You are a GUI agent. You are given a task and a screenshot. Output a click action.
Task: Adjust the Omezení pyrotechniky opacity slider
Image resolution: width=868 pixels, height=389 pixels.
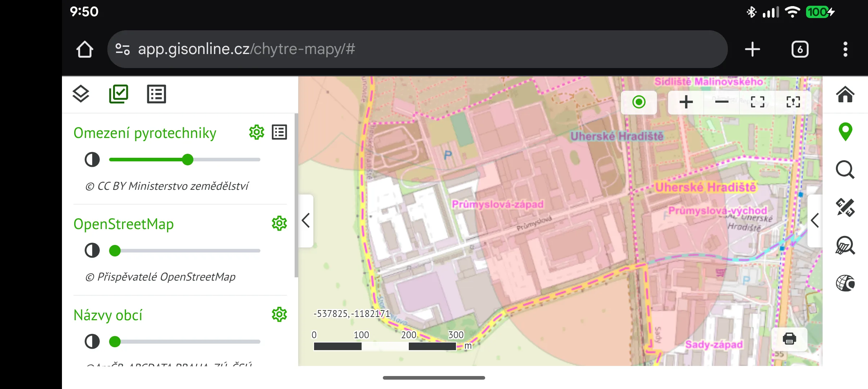click(x=184, y=160)
